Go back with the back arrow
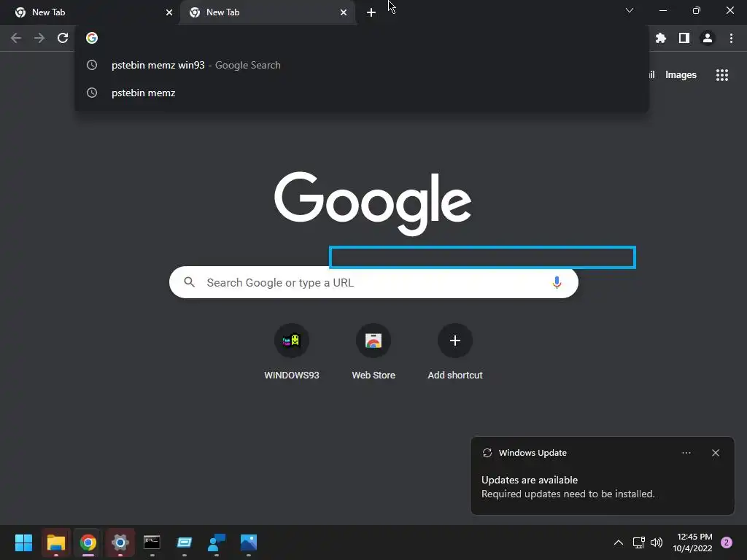This screenshot has height=560, width=747. click(x=16, y=38)
